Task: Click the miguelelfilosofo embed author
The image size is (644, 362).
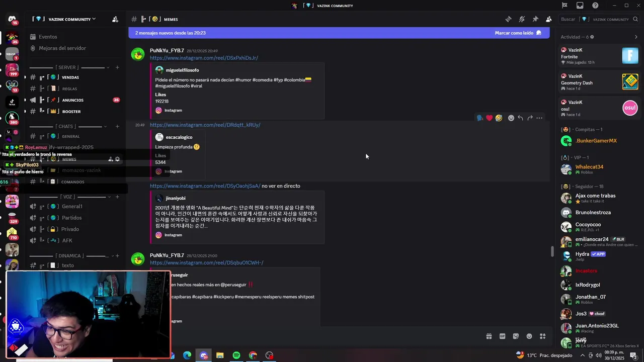Action: (182, 70)
